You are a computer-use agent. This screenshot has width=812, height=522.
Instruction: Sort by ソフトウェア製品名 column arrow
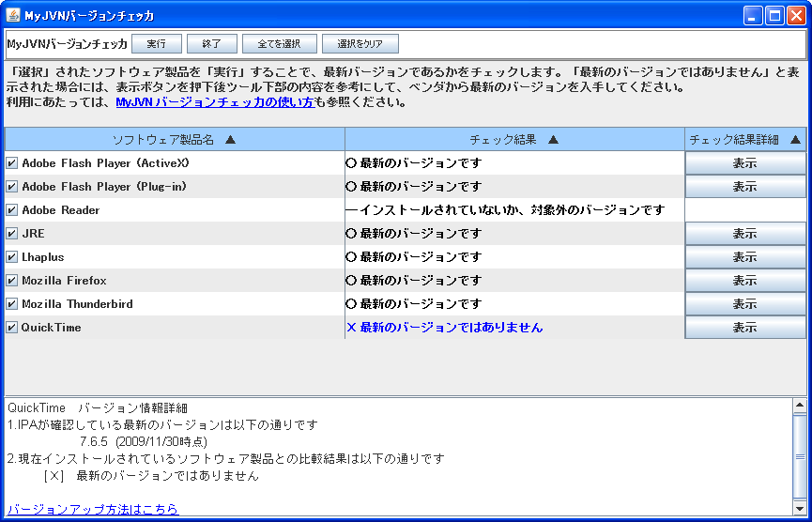(x=231, y=140)
